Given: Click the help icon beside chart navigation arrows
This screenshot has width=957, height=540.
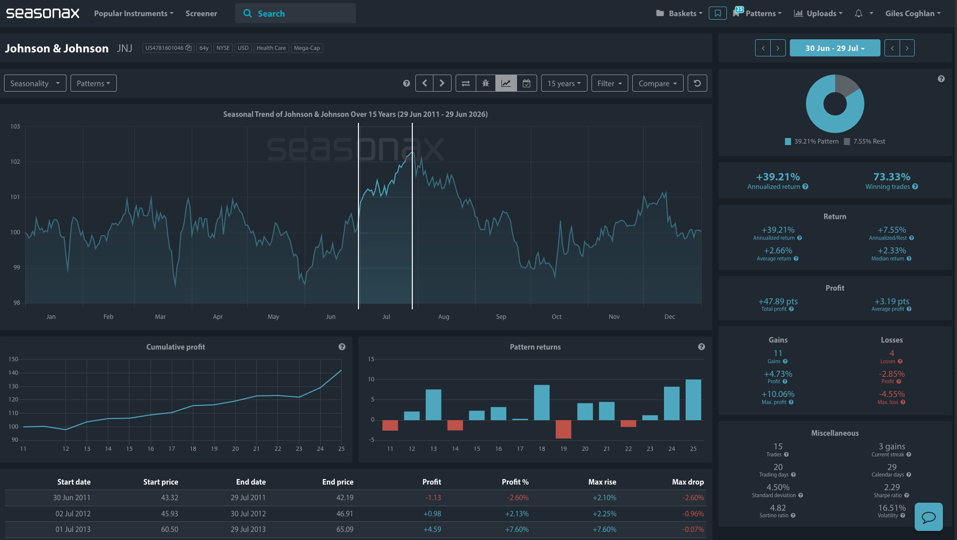Looking at the screenshot, I should click(x=406, y=84).
